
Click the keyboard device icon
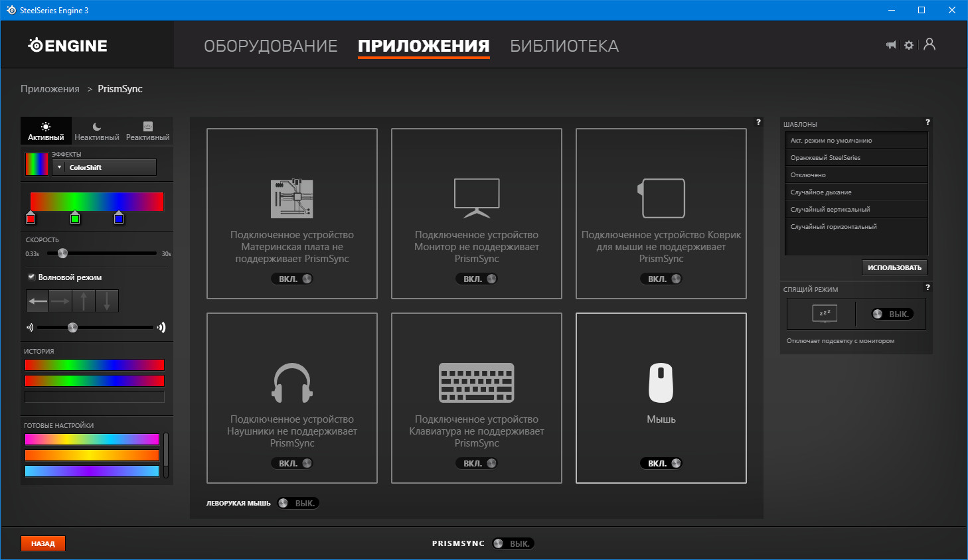pyautogui.click(x=477, y=383)
